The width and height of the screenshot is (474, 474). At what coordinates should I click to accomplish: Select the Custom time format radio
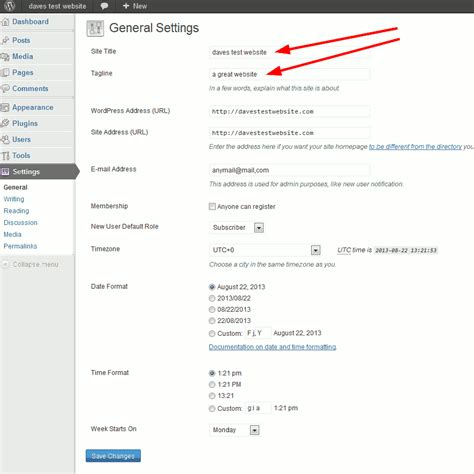[x=212, y=408]
